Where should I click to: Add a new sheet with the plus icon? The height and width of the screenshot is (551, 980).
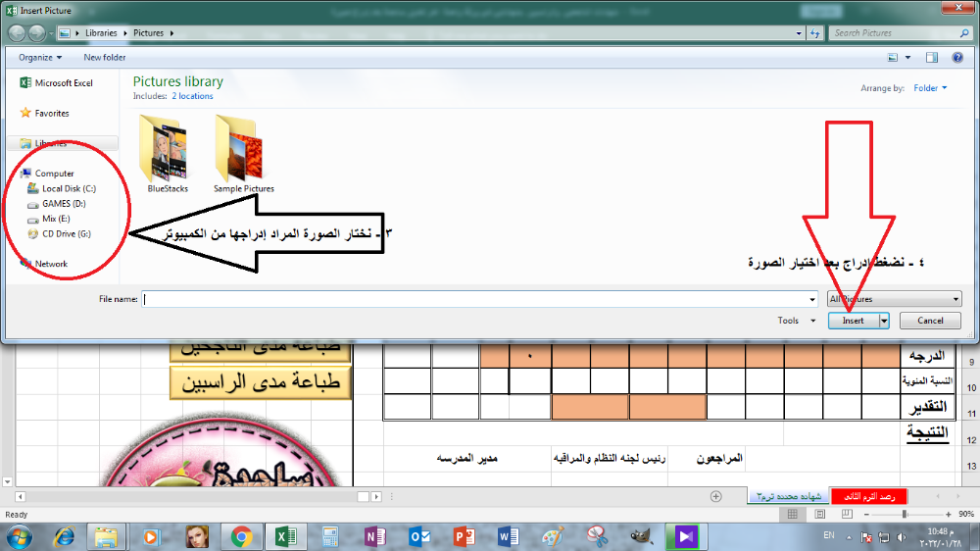click(716, 497)
